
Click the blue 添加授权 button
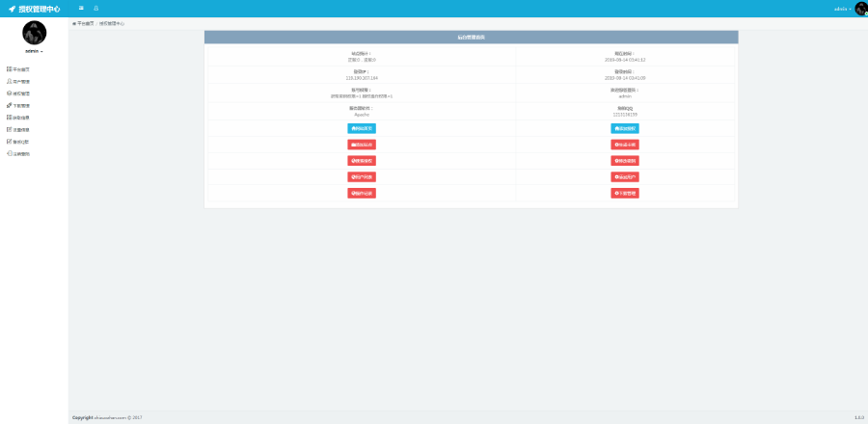pyautogui.click(x=625, y=128)
